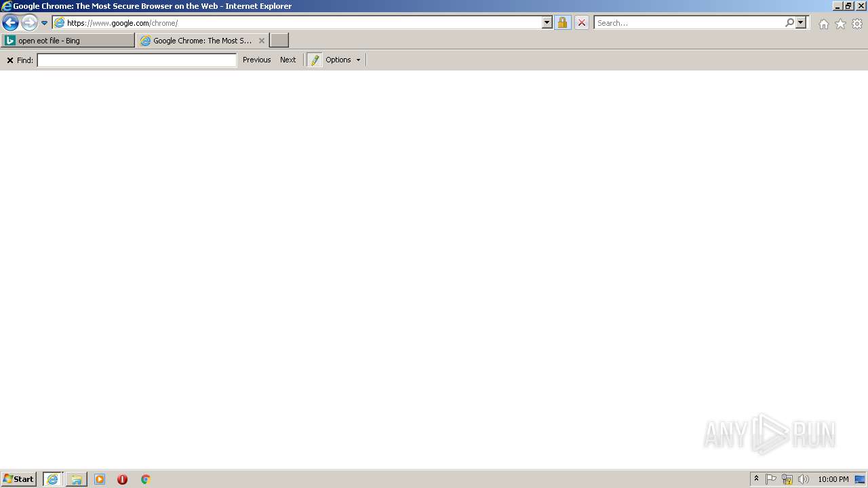Launch Windows Media Player taskbar icon
This screenshot has width=868, height=488.
point(100,479)
